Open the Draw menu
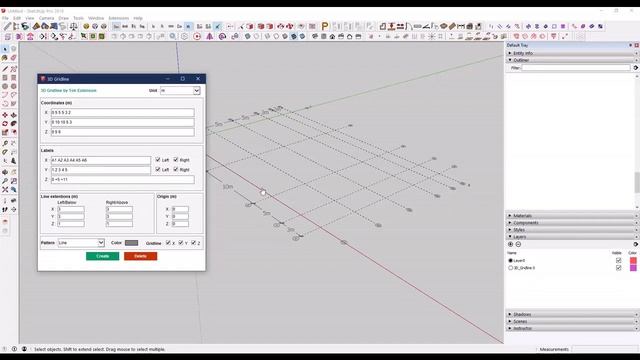The image size is (640, 360). pos(63,18)
